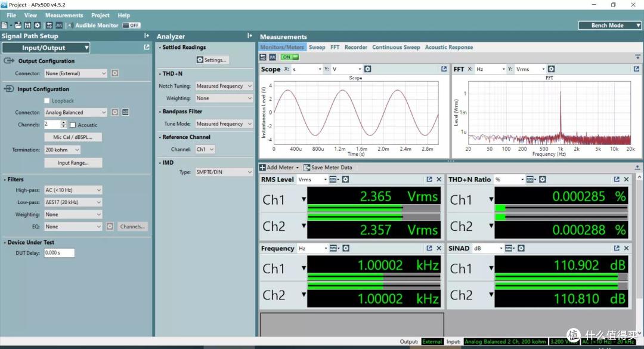644x349 pixels.
Task: Close the THD+N Ratio meter
Action: [x=626, y=179]
